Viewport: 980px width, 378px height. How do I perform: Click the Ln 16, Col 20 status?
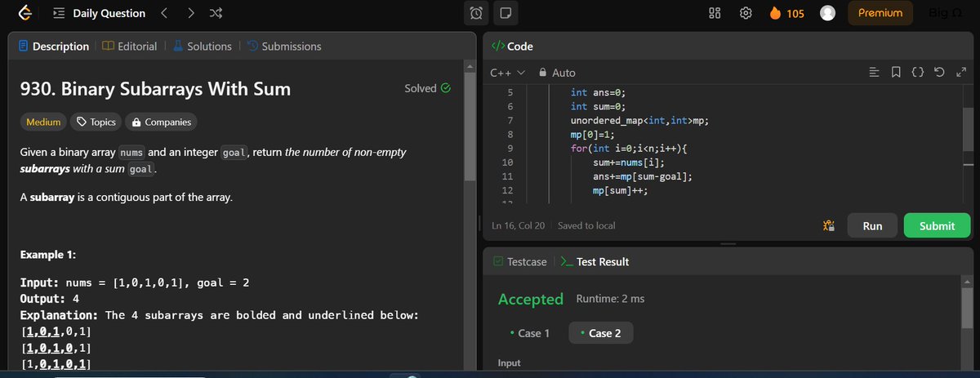519,225
